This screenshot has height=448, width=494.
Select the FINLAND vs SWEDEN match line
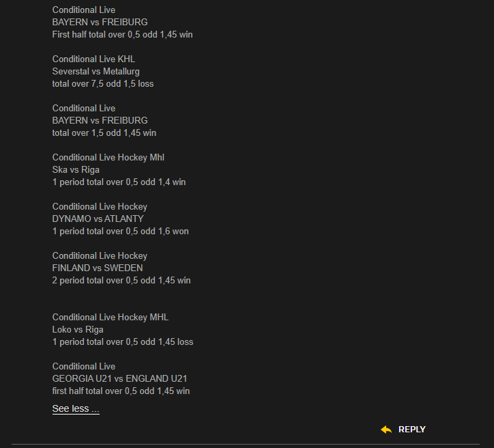[x=98, y=268]
